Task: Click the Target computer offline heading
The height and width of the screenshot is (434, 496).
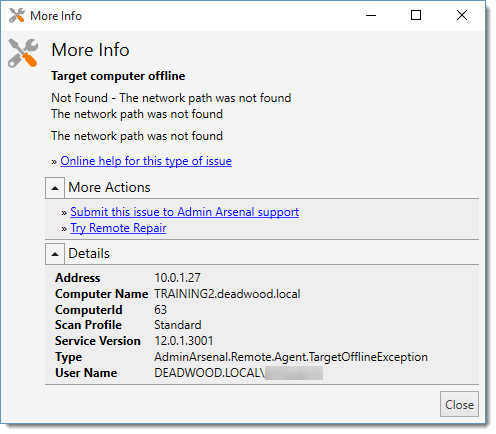Action: (118, 76)
